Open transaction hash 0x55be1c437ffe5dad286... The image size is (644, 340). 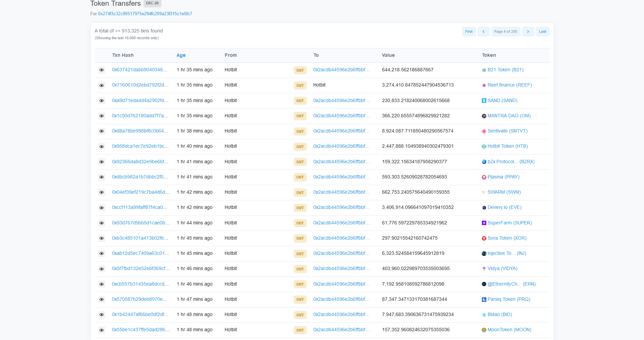(141, 330)
